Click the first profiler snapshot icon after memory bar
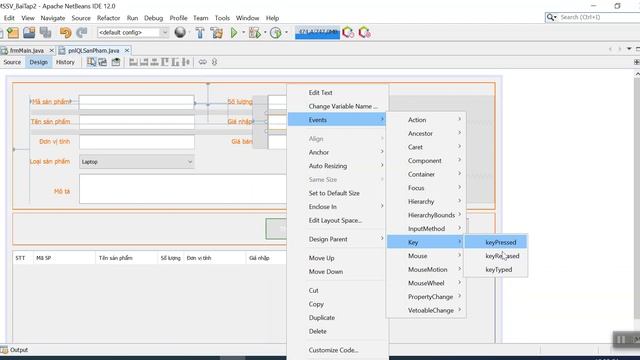 [x=348, y=33]
